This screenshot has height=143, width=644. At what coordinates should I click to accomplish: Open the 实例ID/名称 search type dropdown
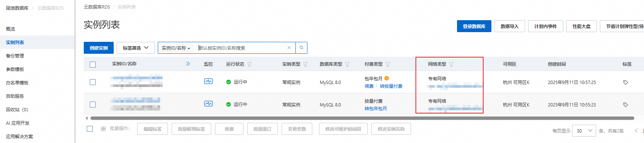(x=176, y=48)
